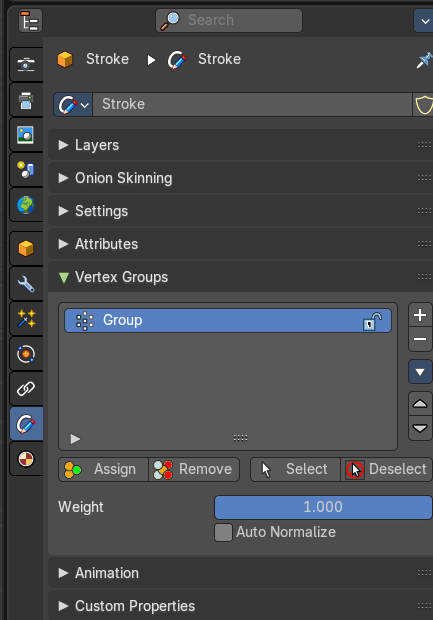Viewport: 433px width, 620px height.
Task: Open the Physics properties tab
Action: coord(26,354)
